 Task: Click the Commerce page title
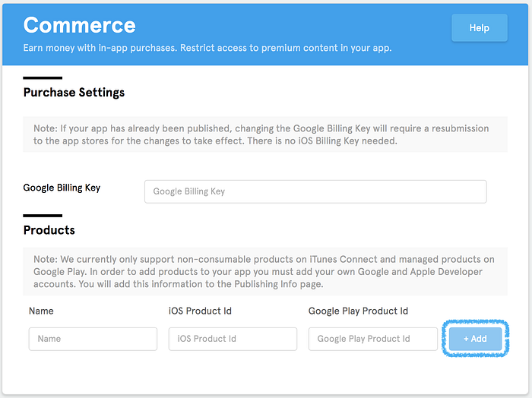[79, 25]
